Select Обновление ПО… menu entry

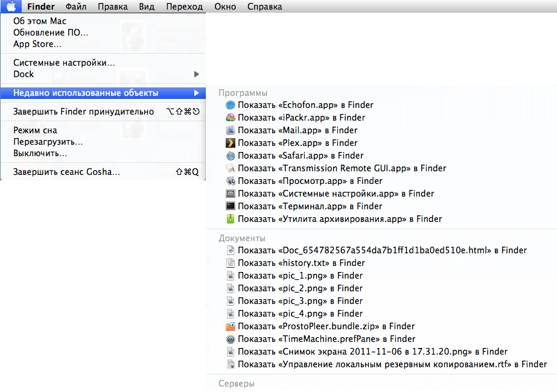[x=103, y=33]
